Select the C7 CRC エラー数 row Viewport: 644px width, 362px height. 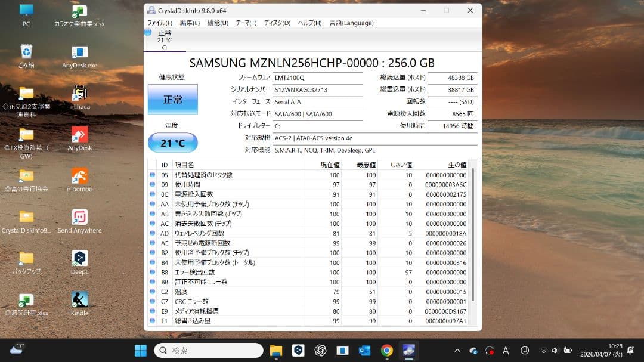(x=309, y=301)
